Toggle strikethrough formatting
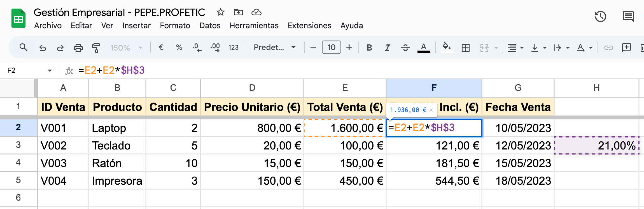Viewport: 644px width, 209px height. [405, 48]
